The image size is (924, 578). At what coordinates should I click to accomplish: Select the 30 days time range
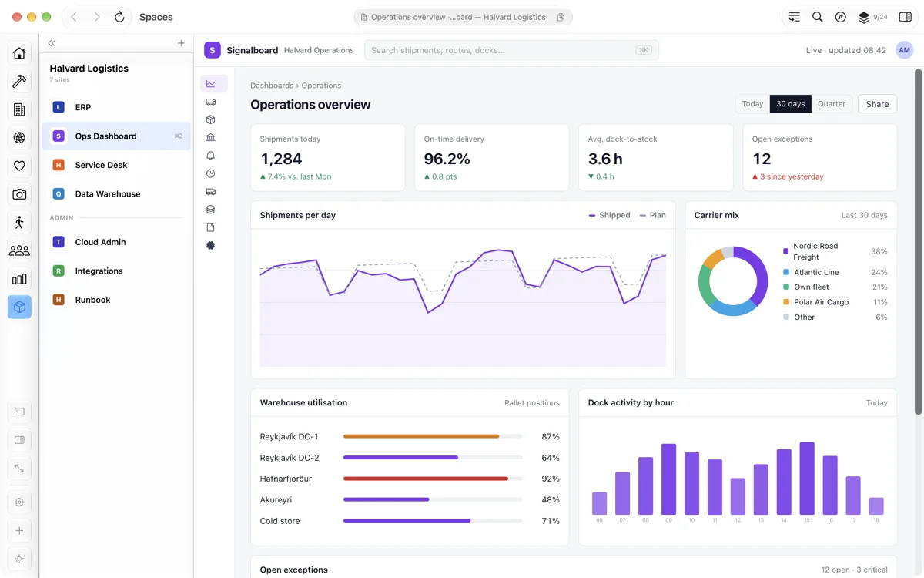click(790, 104)
